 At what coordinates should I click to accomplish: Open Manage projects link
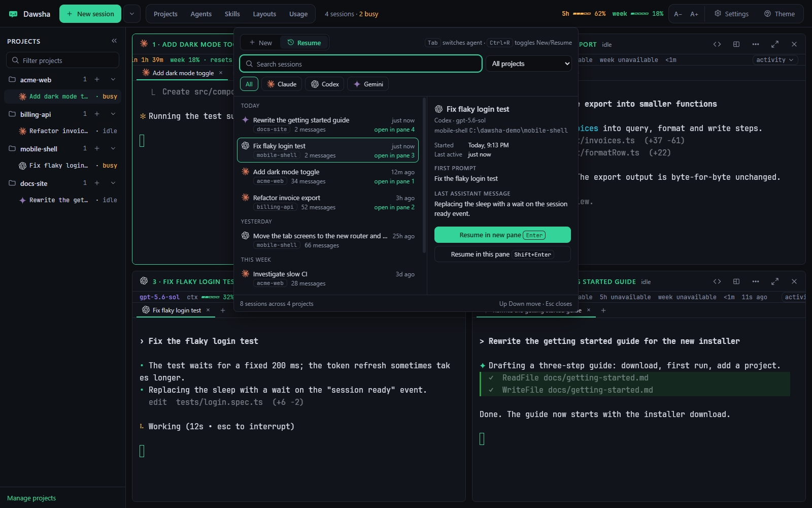(31, 498)
